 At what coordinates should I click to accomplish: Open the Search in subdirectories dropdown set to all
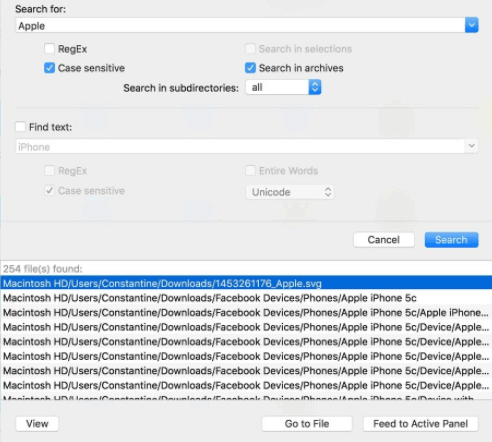283,87
